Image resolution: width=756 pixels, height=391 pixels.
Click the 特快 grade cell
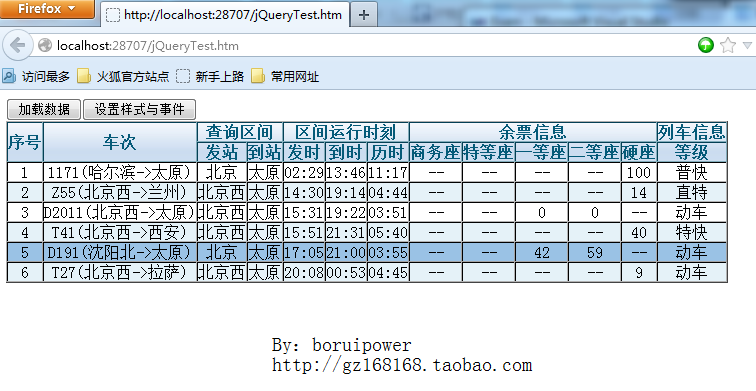692,232
